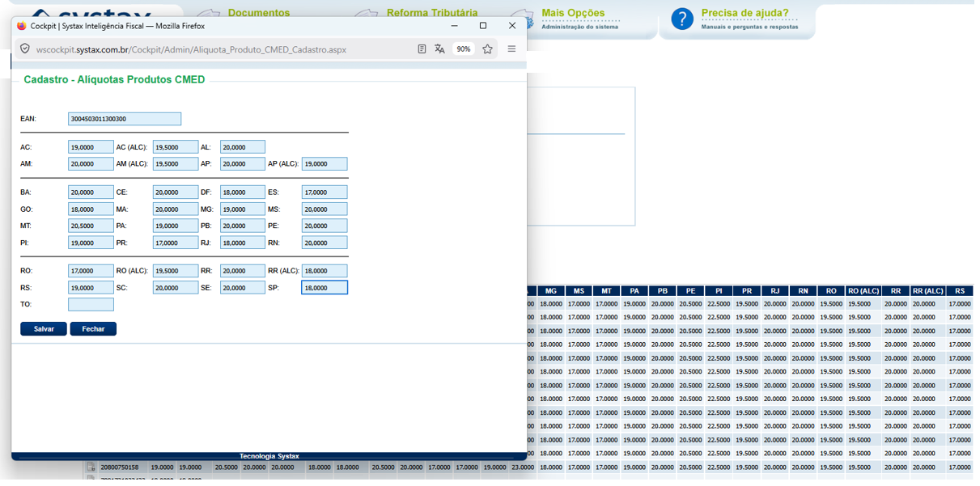Open Precisa de ajuda? menu
Image resolution: width=980 pixels, height=486 pixels.
pyautogui.click(x=745, y=13)
